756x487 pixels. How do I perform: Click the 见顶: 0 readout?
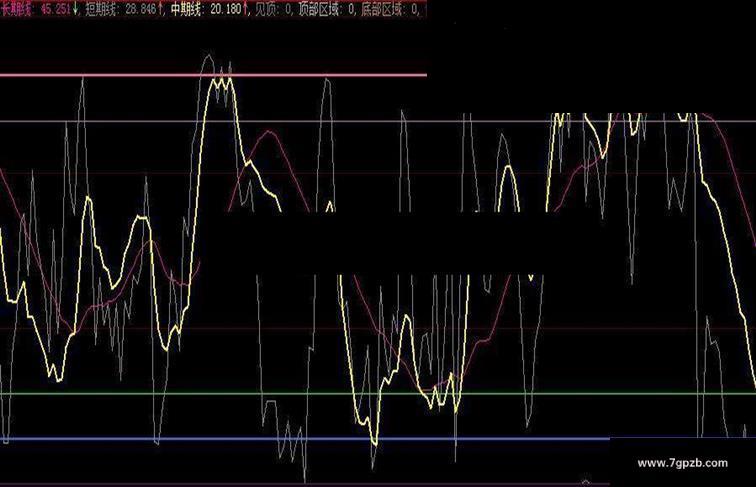(273, 10)
